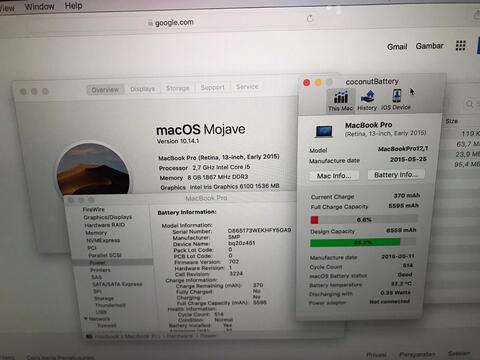Screen dimensions: 480x360
Task: Switch to the Service tab in About This Mac
Action: coord(247,87)
